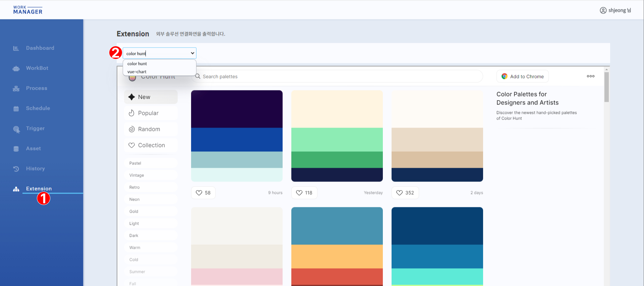Pick the royal blue band in the 58-likes palette
Viewport: 644px width, 286px height.
pyautogui.click(x=237, y=140)
